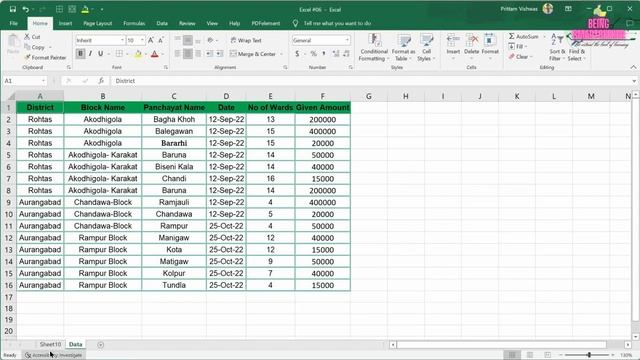Click the Format cells icon
Screen dimensions: 640x360
tap(490, 41)
